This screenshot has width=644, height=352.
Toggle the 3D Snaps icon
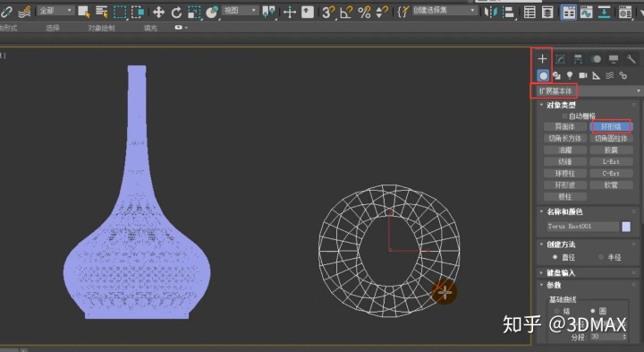(327, 13)
